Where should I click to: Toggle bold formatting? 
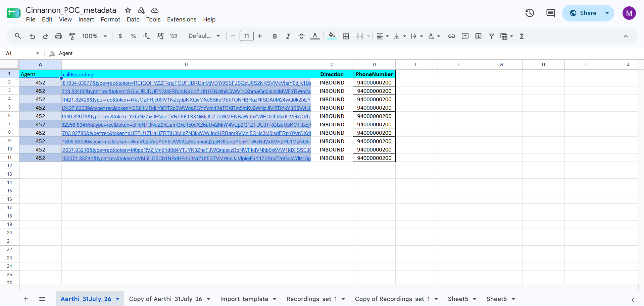[x=275, y=36]
